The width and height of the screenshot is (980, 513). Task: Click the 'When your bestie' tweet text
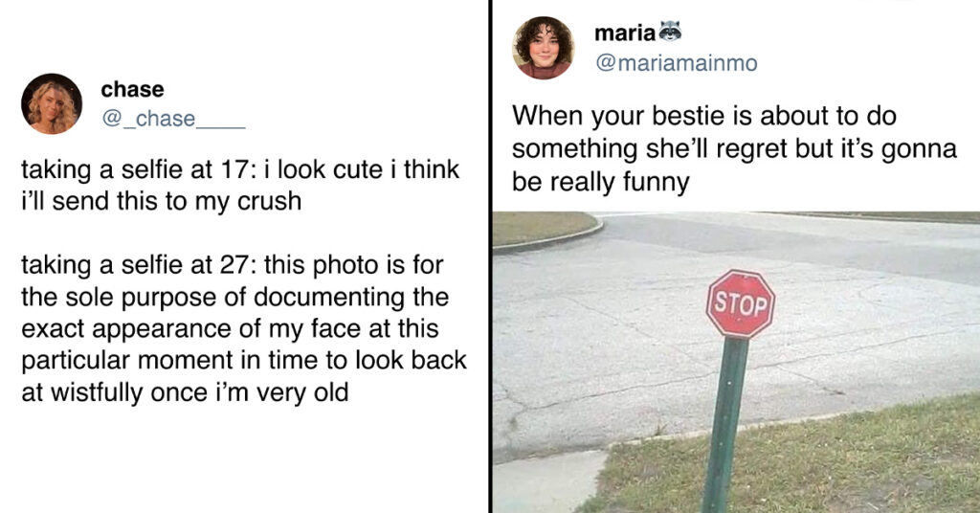[x=734, y=148]
